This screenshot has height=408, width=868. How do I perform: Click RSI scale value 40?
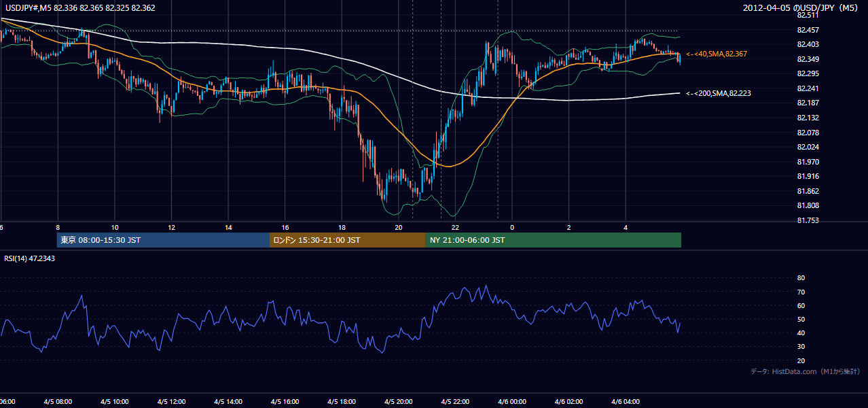pos(801,333)
